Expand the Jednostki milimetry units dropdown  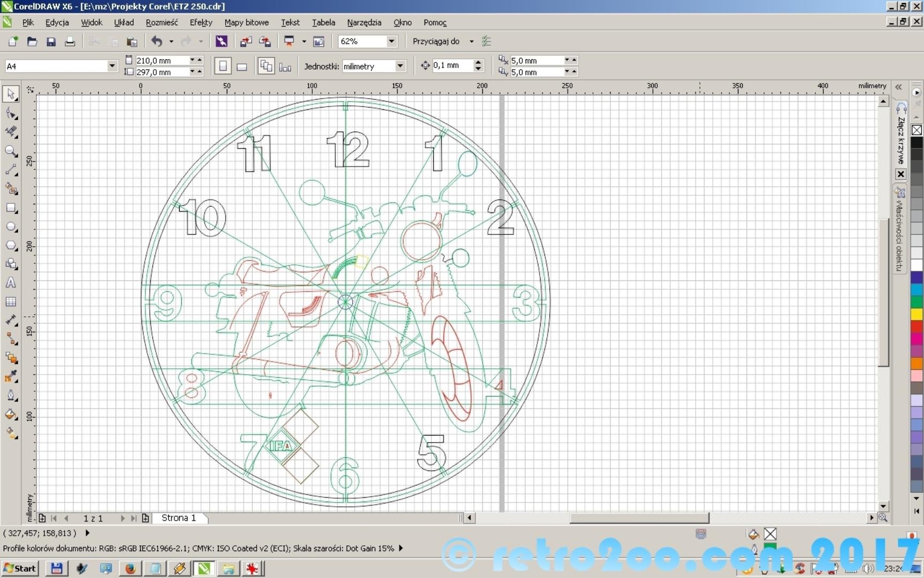[400, 66]
